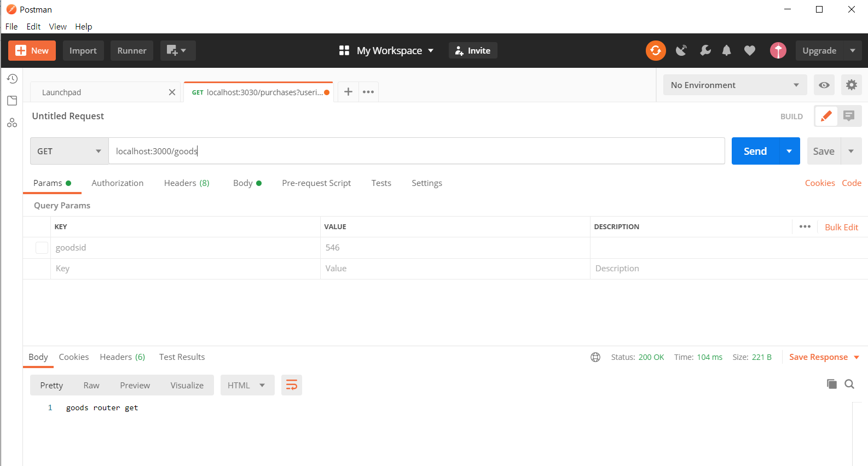Open the Cookies link
The height and width of the screenshot is (466, 868).
[x=820, y=183]
